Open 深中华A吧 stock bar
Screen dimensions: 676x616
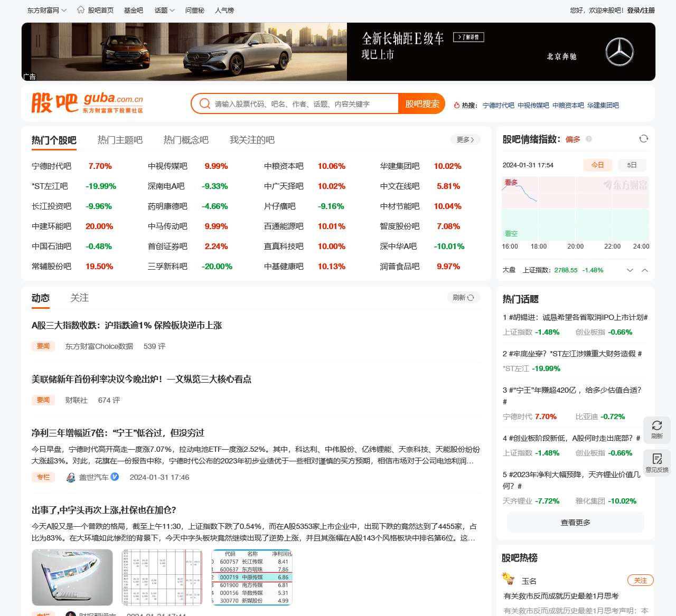[x=398, y=247]
